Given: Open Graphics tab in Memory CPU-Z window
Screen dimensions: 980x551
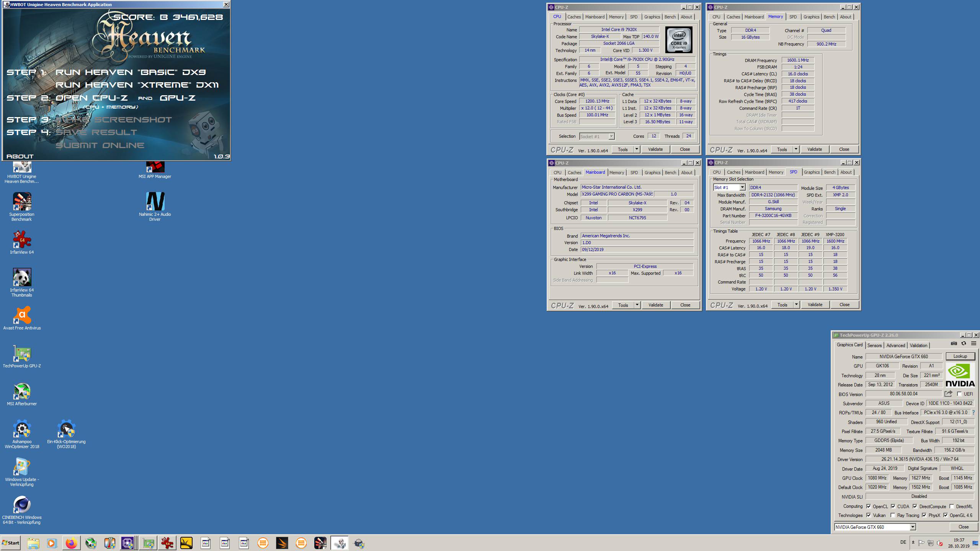Looking at the screenshot, I should (811, 17).
